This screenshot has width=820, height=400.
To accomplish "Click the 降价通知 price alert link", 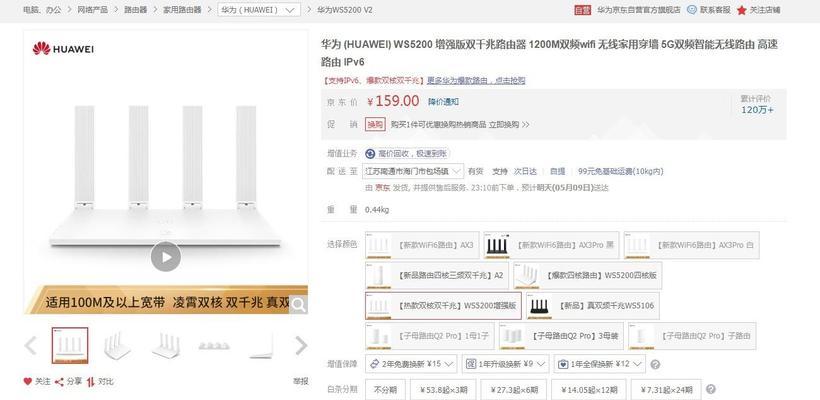I will pyautogui.click(x=443, y=101).
